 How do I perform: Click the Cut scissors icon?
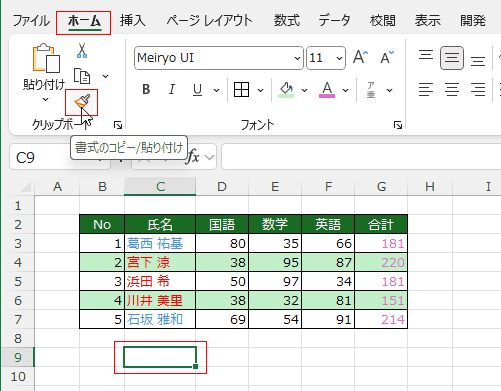(82, 50)
